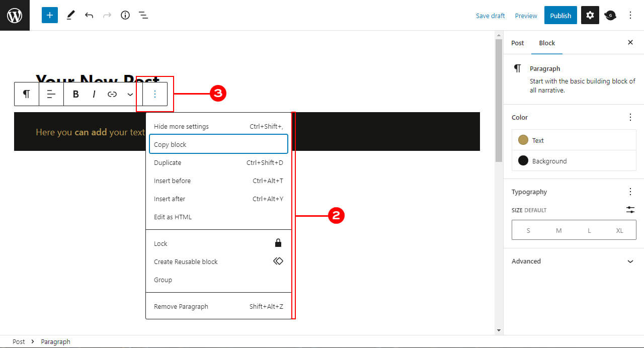The height and width of the screenshot is (348, 644).
Task: Click the Undo arrow icon
Action: pos(89,15)
